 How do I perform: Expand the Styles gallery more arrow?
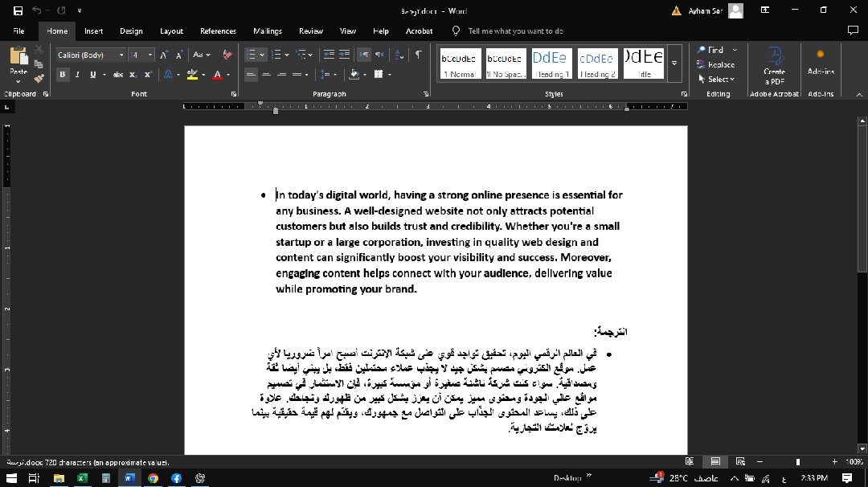point(674,63)
